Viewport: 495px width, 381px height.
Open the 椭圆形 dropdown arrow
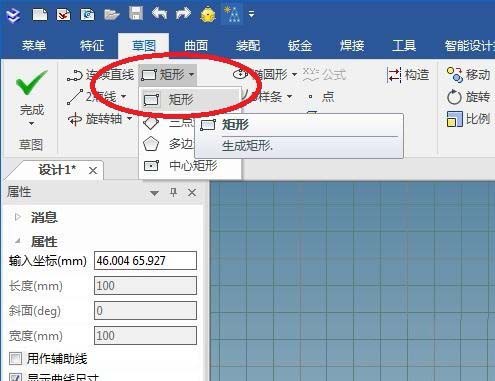click(x=295, y=74)
